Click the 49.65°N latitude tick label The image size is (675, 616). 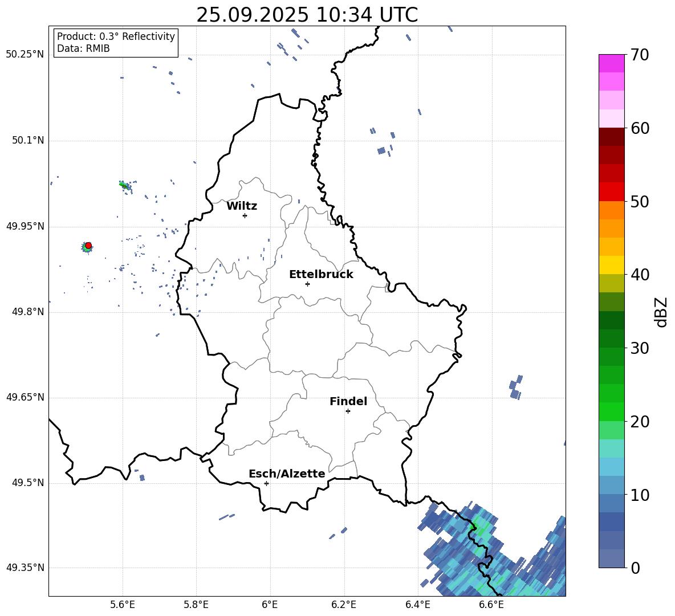pos(25,397)
